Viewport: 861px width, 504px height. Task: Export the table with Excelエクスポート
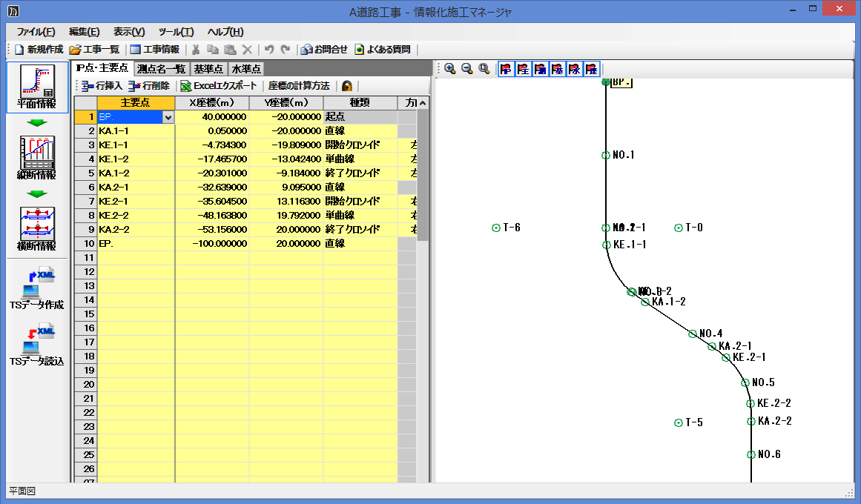[219, 86]
